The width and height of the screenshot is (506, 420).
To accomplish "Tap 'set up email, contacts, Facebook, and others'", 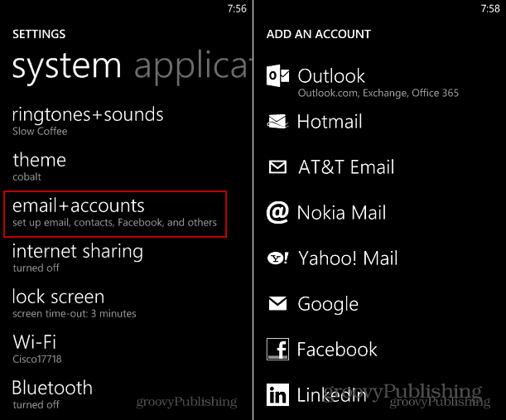I will (114, 223).
